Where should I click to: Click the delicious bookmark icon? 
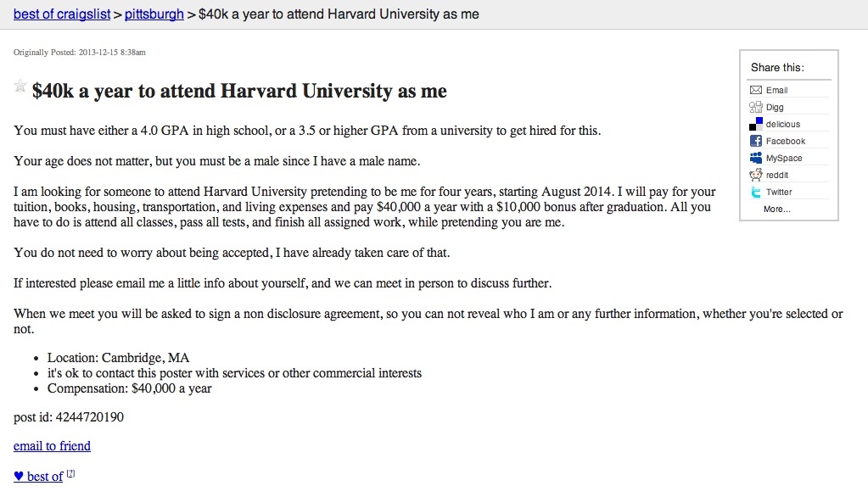[x=755, y=125]
